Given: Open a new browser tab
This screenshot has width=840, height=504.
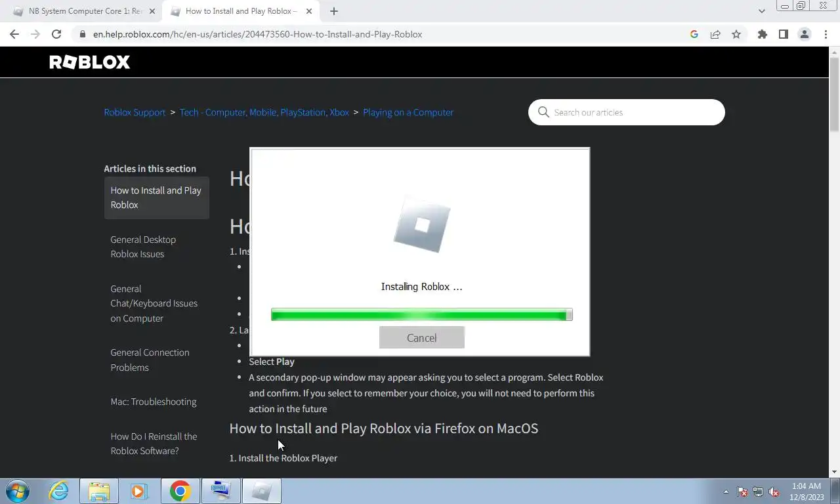Looking at the screenshot, I should [334, 11].
